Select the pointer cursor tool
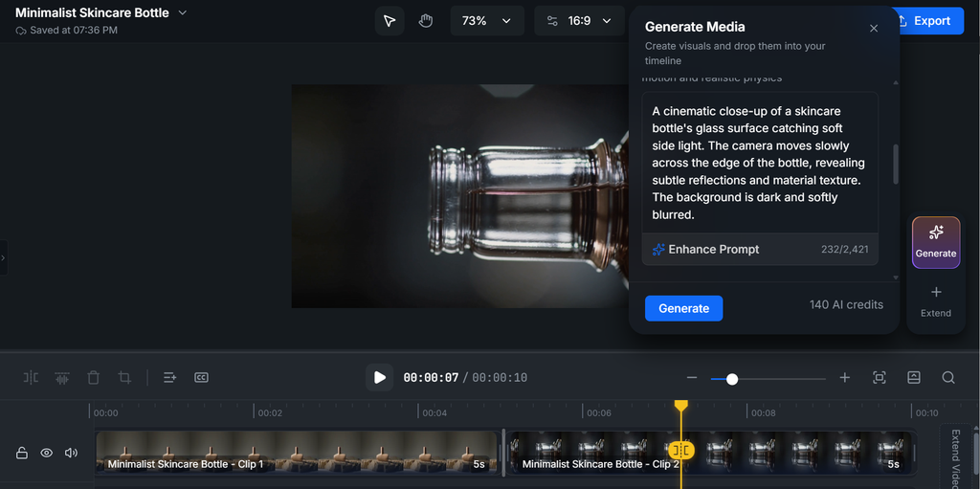Screen dimensions: 980x489 [x=390, y=21]
